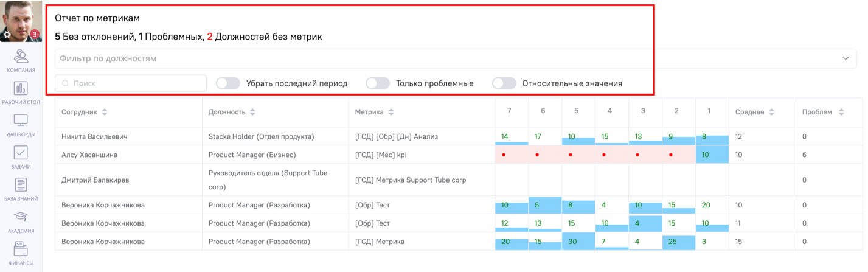Open База знаний sidebar icon
The height and width of the screenshot is (272, 868).
21,186
